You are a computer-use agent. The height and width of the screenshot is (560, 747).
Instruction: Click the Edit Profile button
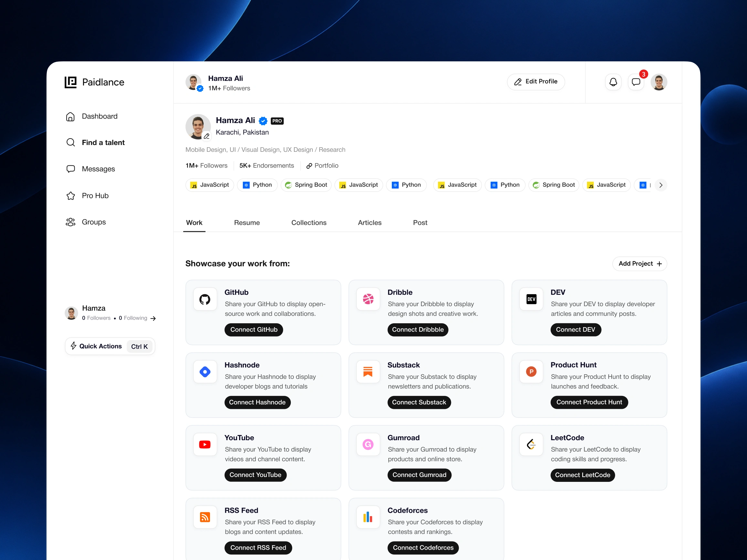pyautogui.click(x=536, y=82)
